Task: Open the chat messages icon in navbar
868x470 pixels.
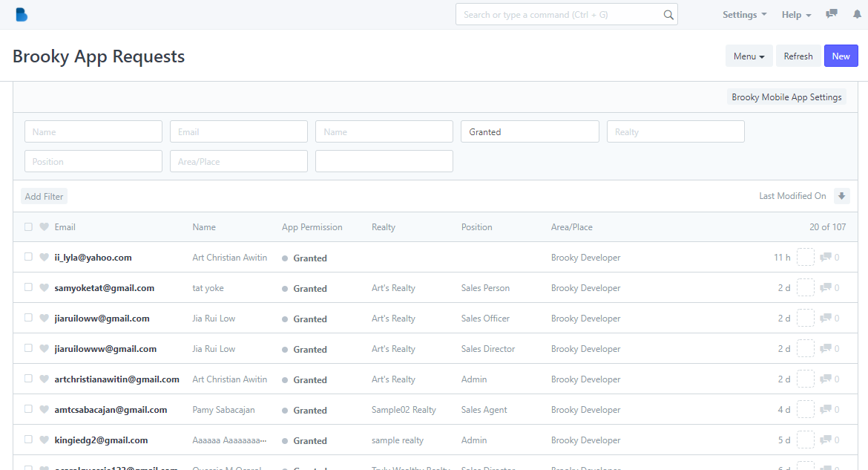Action: [x=832, y=14]
